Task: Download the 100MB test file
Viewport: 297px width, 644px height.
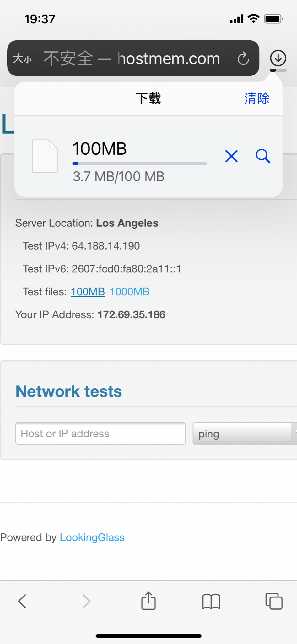Action: click(88, 292)
